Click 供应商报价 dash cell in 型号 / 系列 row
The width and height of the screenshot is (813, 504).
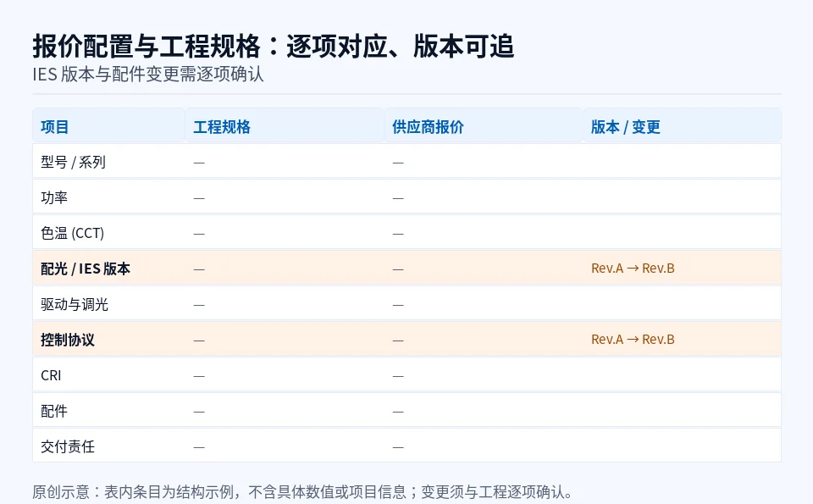point(398,163)
